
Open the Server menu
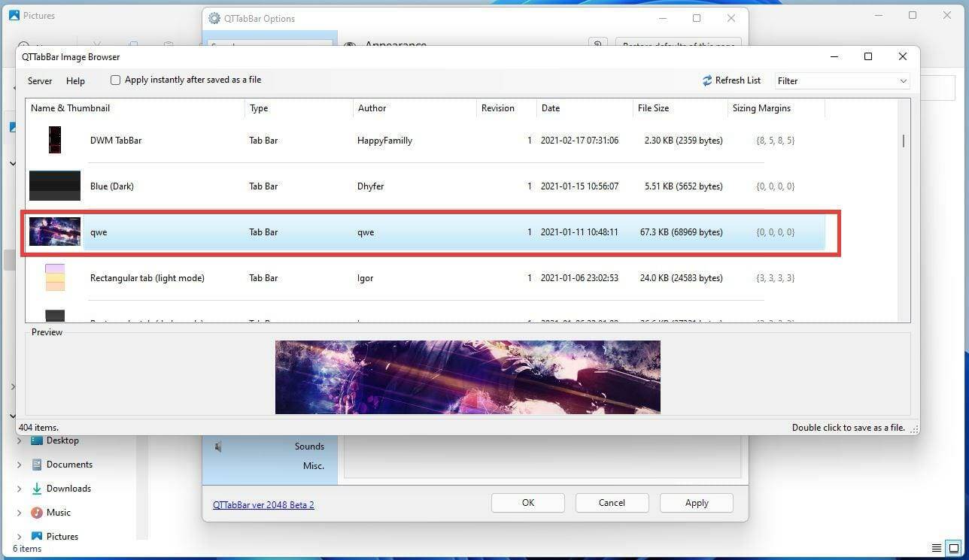(x=39, y=80)
